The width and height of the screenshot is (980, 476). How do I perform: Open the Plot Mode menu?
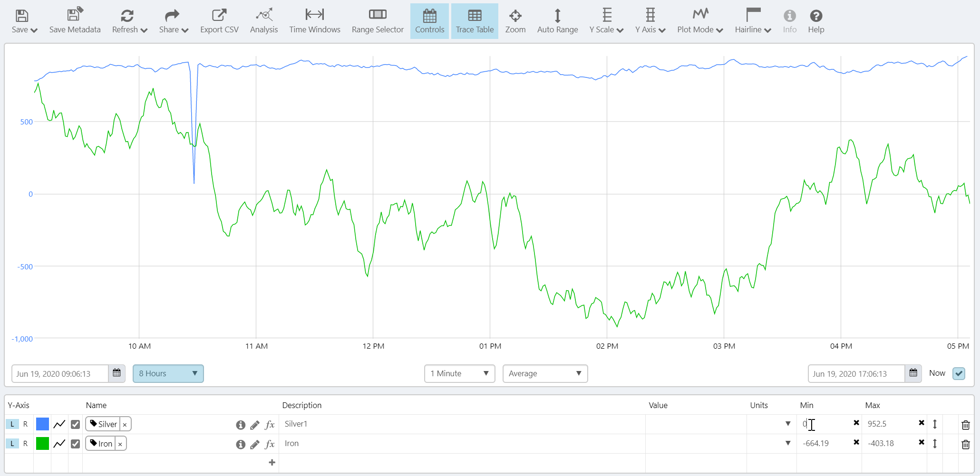point(700,21)
